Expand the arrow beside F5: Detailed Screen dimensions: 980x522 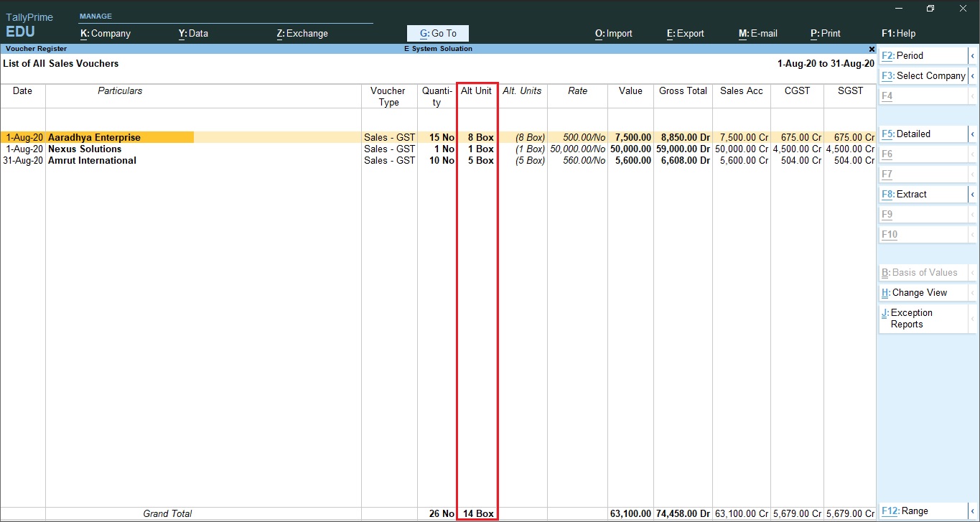point(973,134)
